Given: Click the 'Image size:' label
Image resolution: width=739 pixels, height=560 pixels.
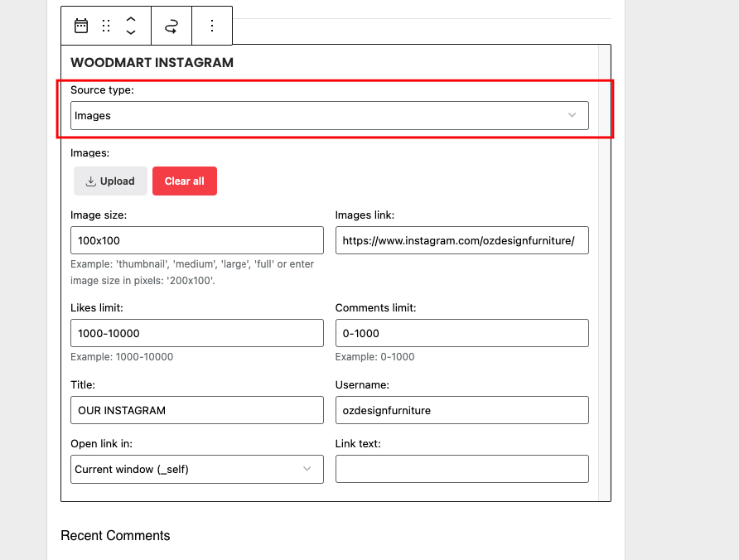Looking at the screenshot, I should pos(99,215).
